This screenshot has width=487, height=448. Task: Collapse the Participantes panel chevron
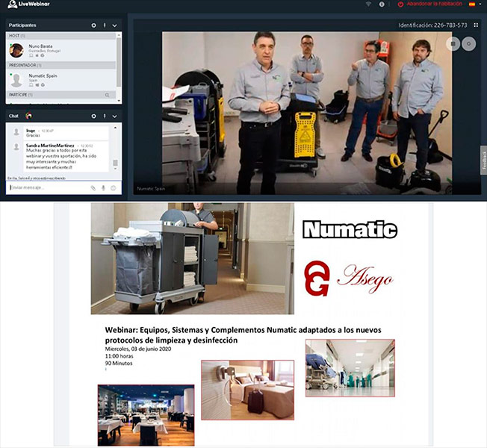tap(114, 25)
